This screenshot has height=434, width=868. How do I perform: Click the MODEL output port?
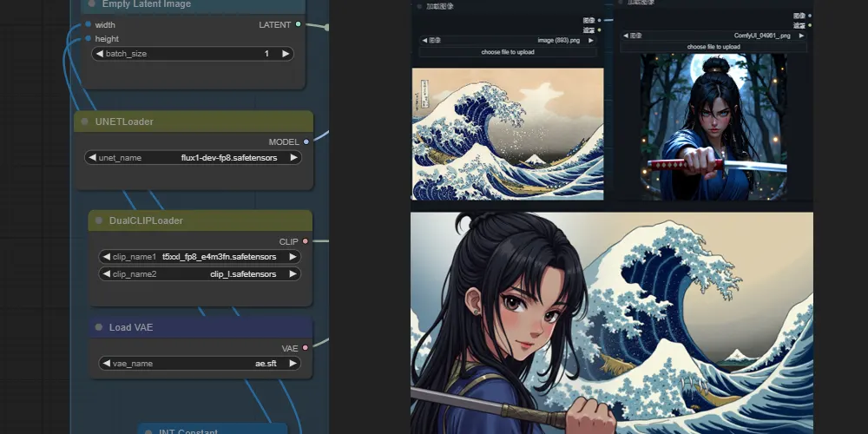click(x=306, y=141)
